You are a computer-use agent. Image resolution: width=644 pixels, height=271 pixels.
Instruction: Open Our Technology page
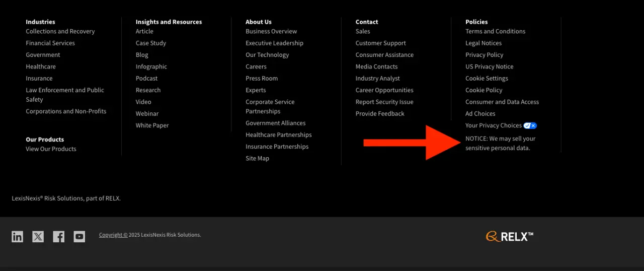[x=267, y=55]
